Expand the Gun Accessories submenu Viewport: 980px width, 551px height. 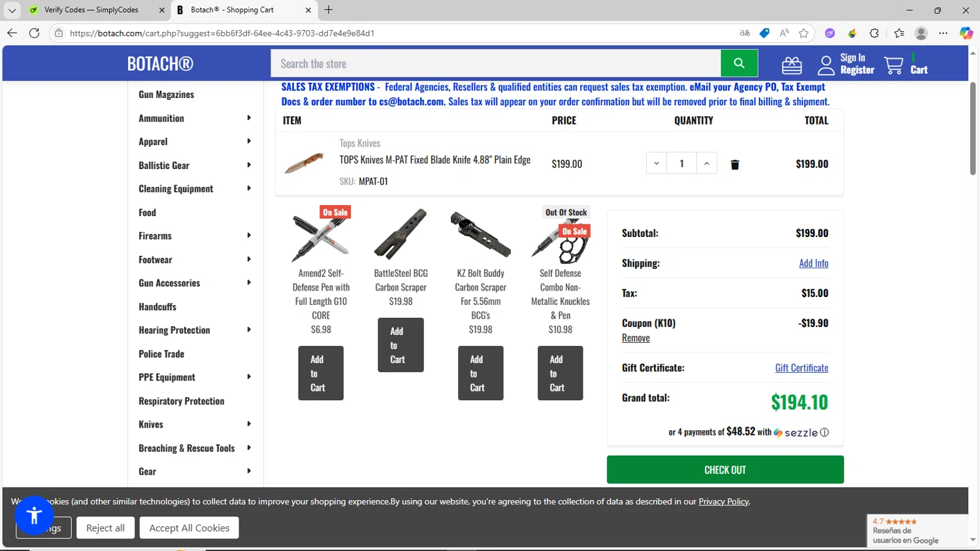pos(249,283)
